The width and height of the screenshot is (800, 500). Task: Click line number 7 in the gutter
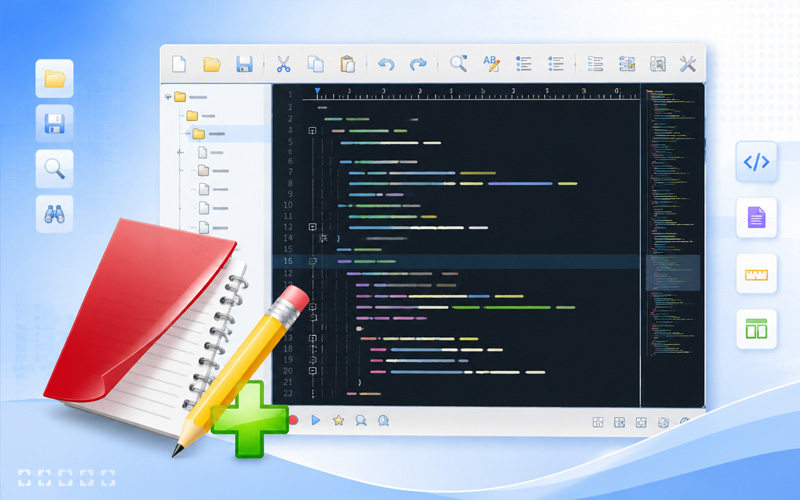point(290,172)
